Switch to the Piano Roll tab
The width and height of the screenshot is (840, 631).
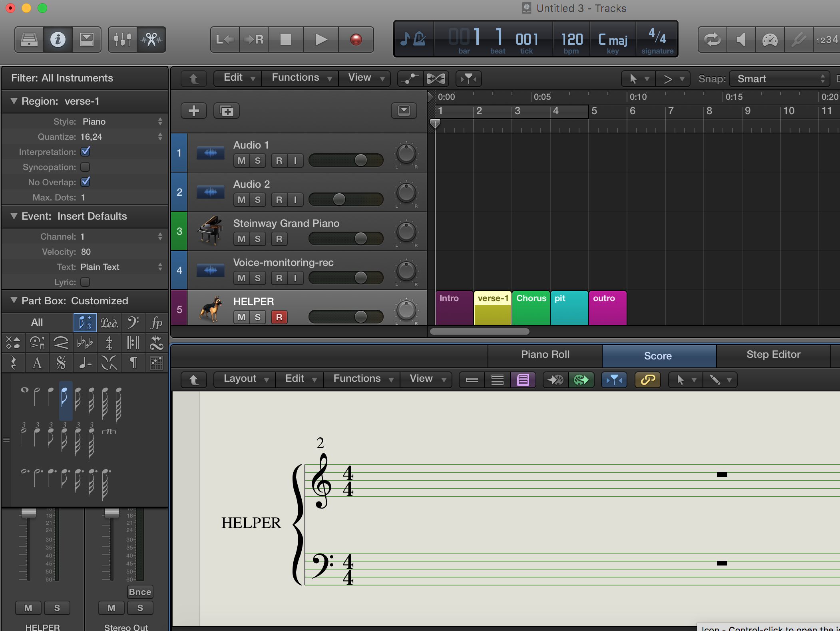coord(545,355)
